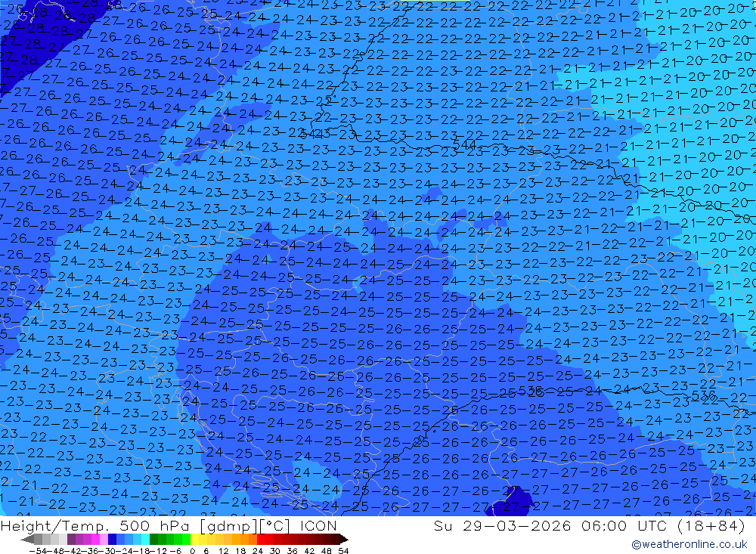Click the '[°C]' unit label in title
The image size is (756, 554).
274,526
